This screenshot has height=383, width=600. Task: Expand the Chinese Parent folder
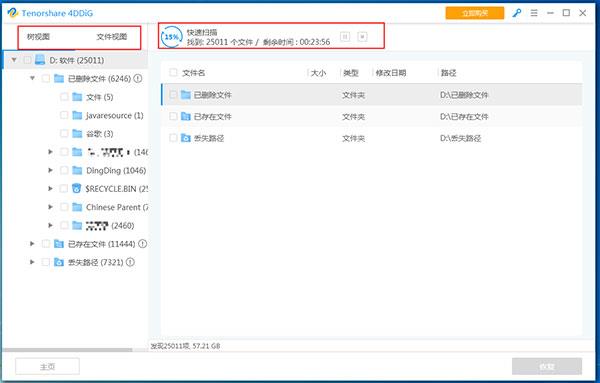click(50, 207)
